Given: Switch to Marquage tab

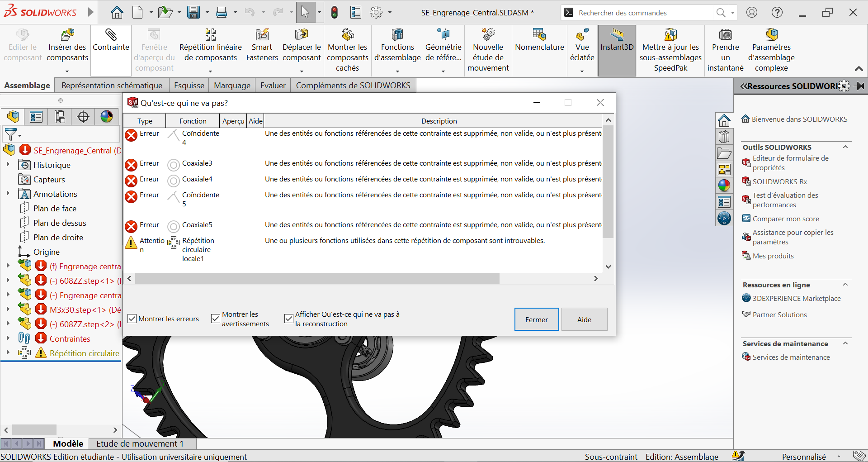Looking at the screenshot, I should click(x=232, y=85).
